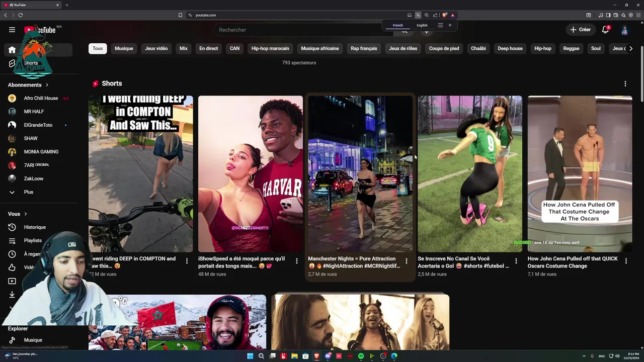Open the Windows Start button
This screenshot has width=644, height=362.
[x=250, y=356]
